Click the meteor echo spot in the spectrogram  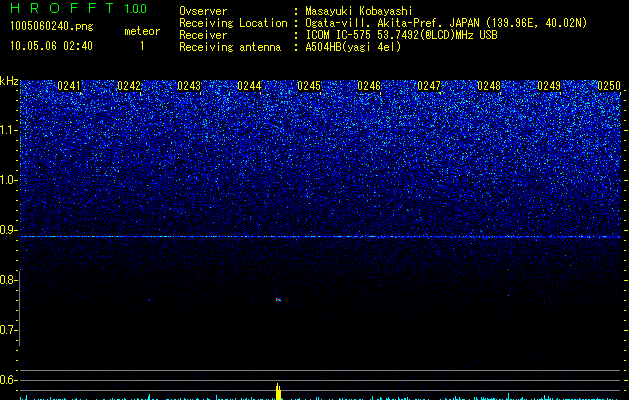(x=278, y=299)
